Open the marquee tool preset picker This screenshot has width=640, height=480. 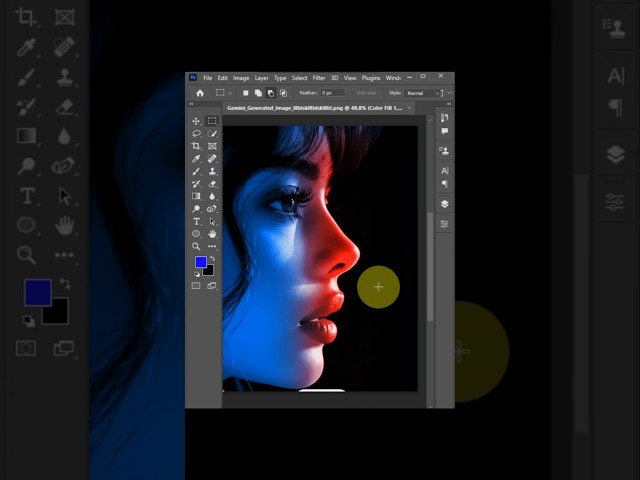tap(224, 93)
